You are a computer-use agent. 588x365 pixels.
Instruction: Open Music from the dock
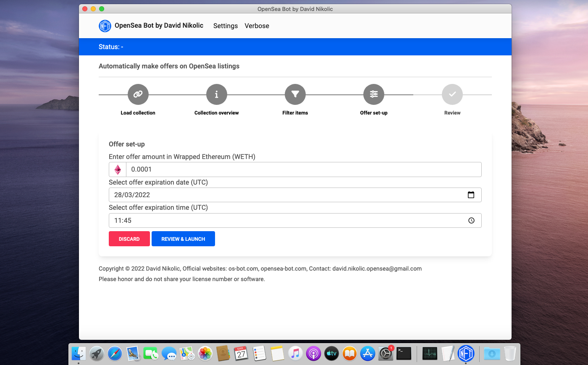pos(296,354)
